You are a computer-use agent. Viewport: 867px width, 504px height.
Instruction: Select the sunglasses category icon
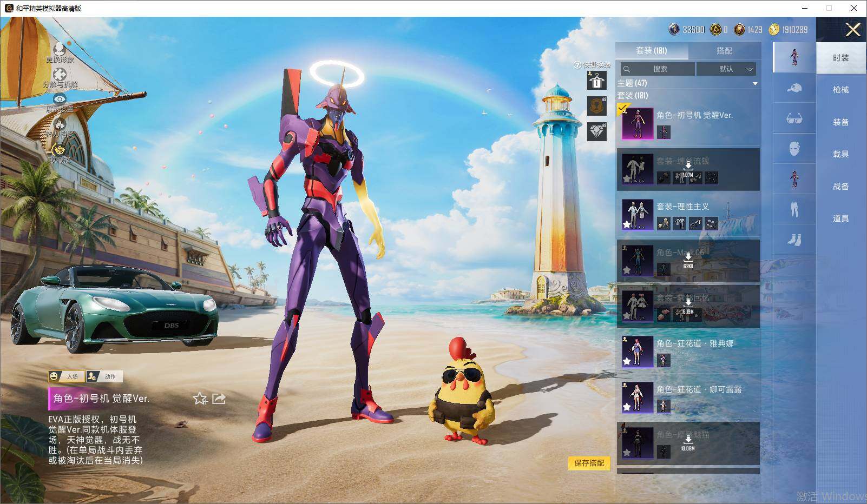(x=794, y=118)
